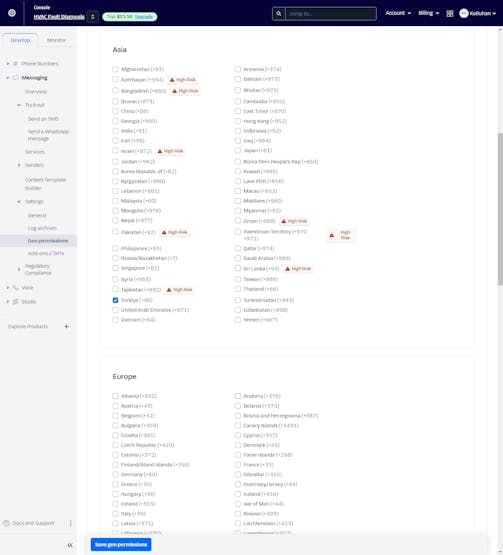Open Docs and Support options menu

[70, 523]
